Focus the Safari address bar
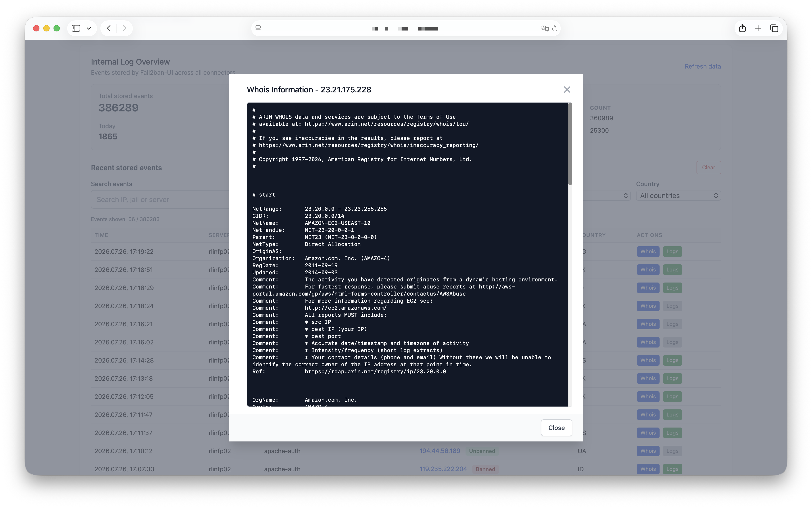This screenshot has width=812, height=508. click(x=406, y=29)
